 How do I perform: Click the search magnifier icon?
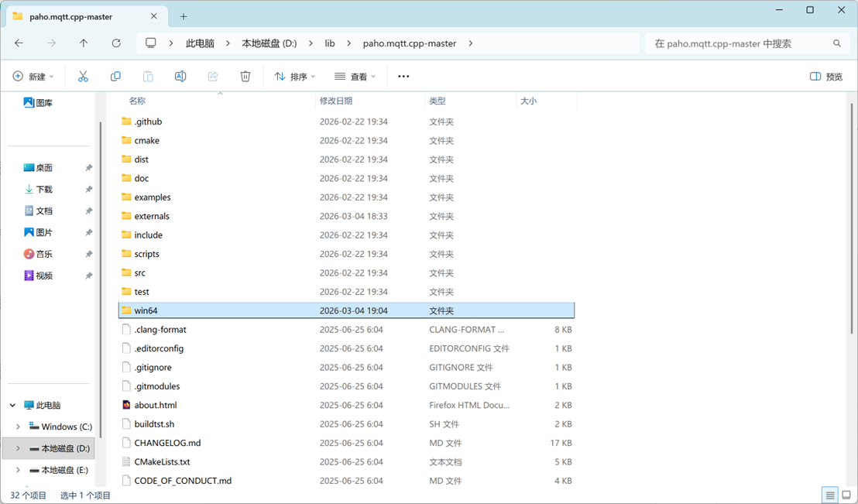click(836, 43)
